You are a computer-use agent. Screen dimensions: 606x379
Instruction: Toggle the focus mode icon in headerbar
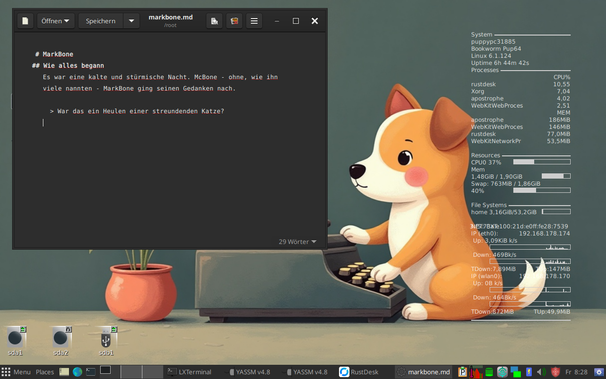(234, 21)
